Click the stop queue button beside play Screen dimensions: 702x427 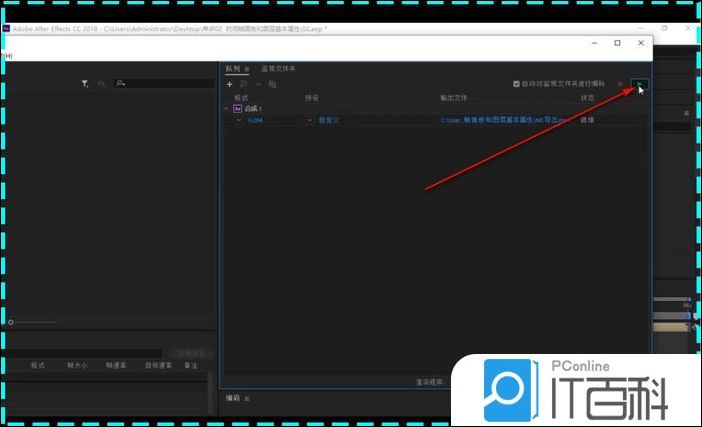click(620, 84)
